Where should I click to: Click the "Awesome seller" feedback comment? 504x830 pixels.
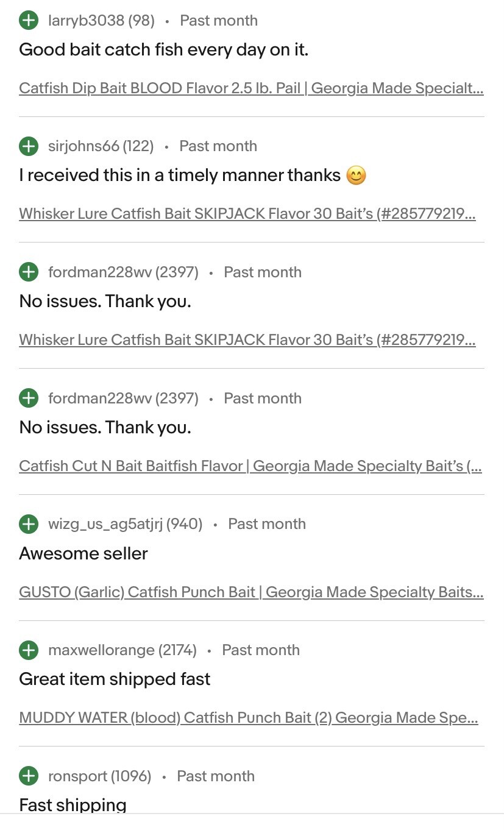click(83, 553)
